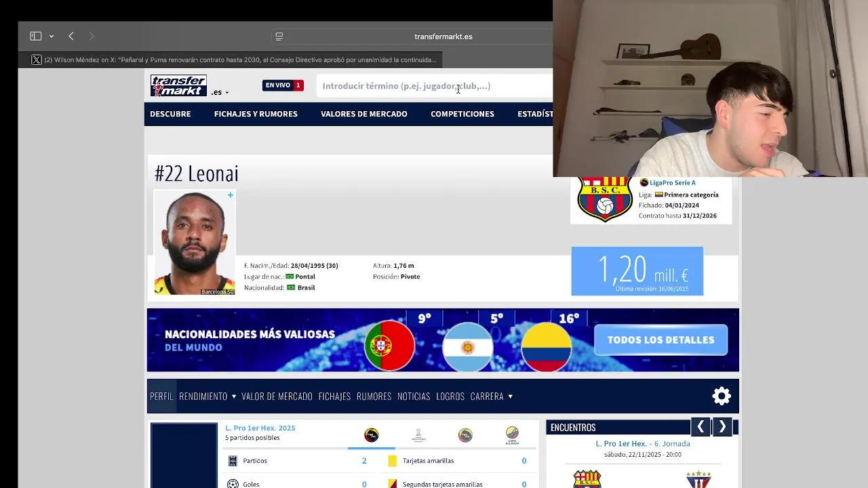Click the transfermarkt.es address bar
The width and height of the screenshot is (868, 488).
tap(443, 37)
